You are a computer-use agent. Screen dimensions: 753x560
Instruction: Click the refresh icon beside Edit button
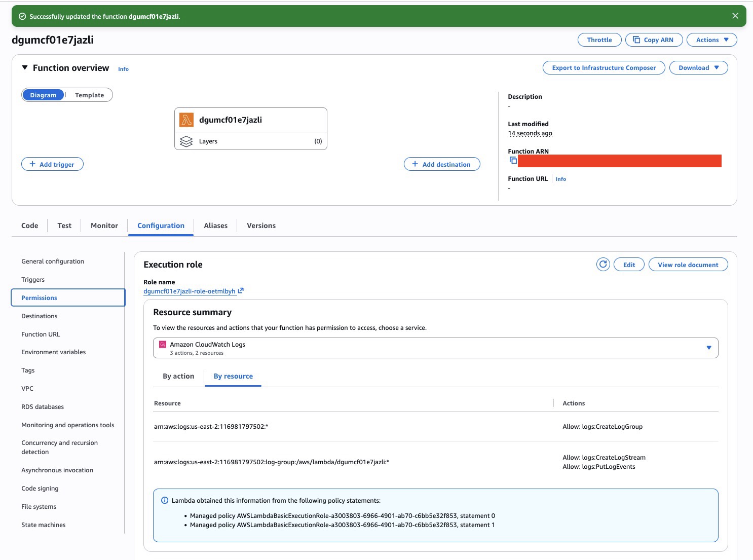pos(603,265)
